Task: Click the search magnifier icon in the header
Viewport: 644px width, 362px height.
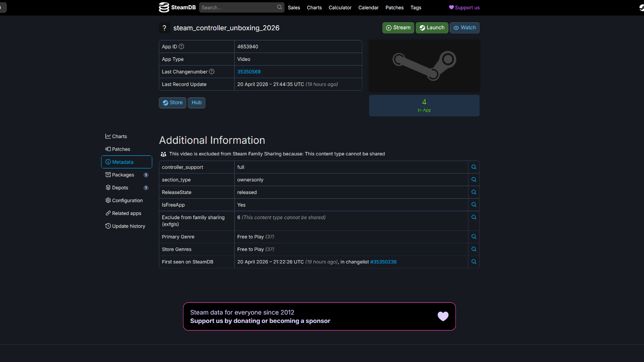Action: click(279, 7)
